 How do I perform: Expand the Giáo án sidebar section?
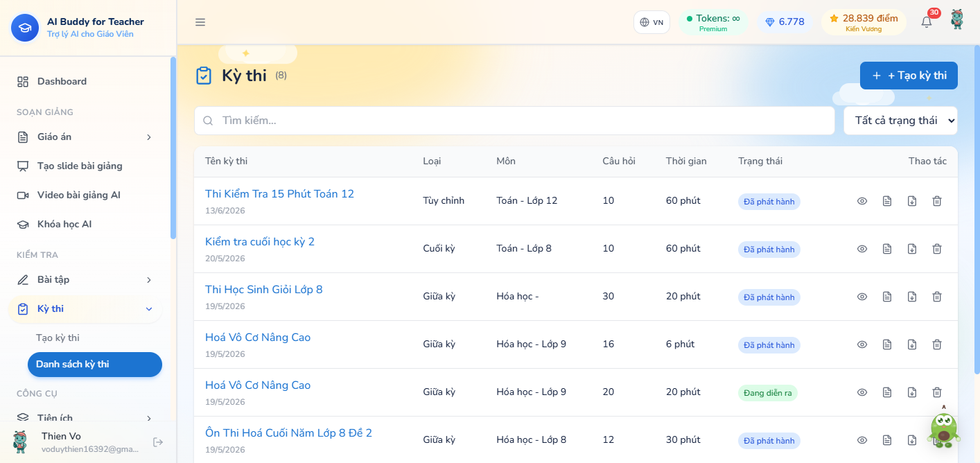tap(85, 137)
